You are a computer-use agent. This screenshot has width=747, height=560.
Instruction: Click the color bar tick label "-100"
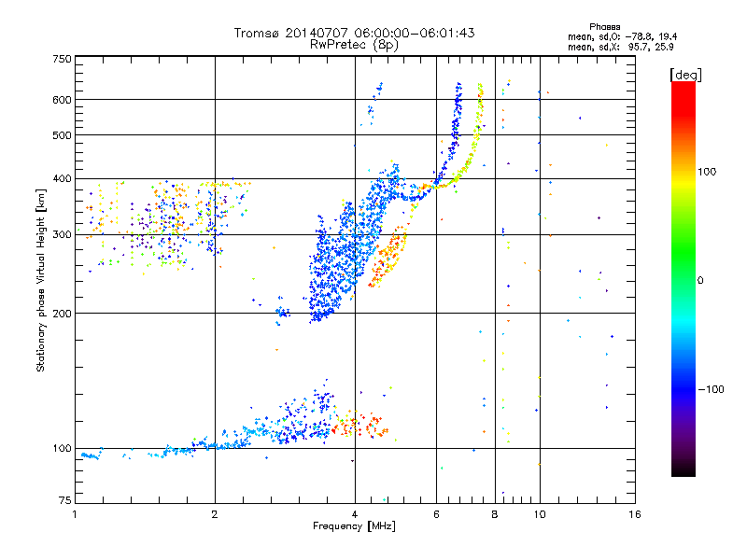(712, 389)
